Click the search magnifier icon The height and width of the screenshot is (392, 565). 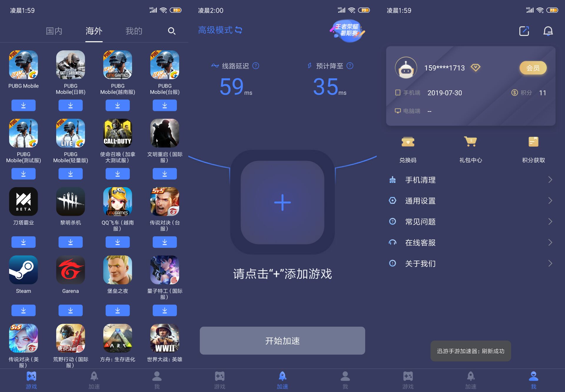tap(172, 31)
